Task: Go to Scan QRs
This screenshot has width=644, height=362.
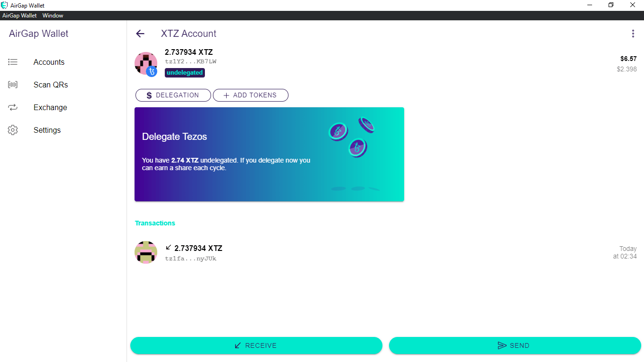Action: coord(51,85)
